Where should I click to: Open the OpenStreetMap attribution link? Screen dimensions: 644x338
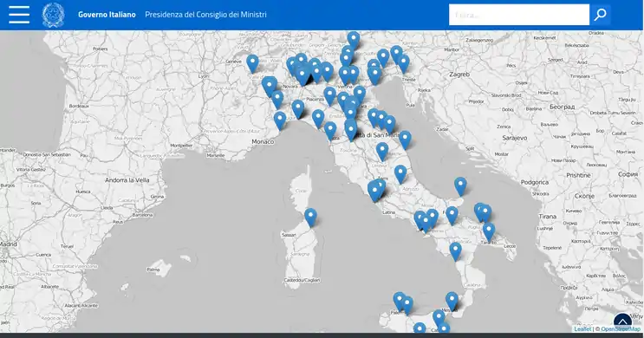click(621, 329)
